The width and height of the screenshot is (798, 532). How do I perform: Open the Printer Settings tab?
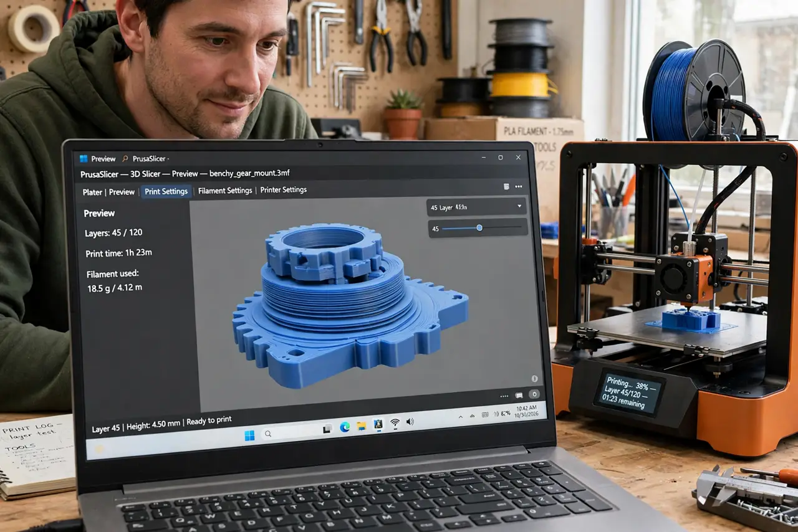[x=284, y=190]
